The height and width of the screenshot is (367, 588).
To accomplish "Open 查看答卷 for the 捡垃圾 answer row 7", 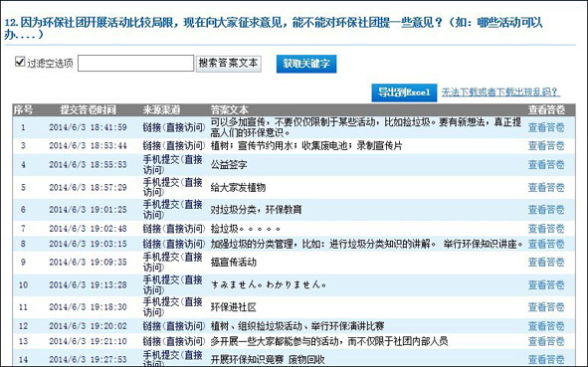I will coord(546,229).
